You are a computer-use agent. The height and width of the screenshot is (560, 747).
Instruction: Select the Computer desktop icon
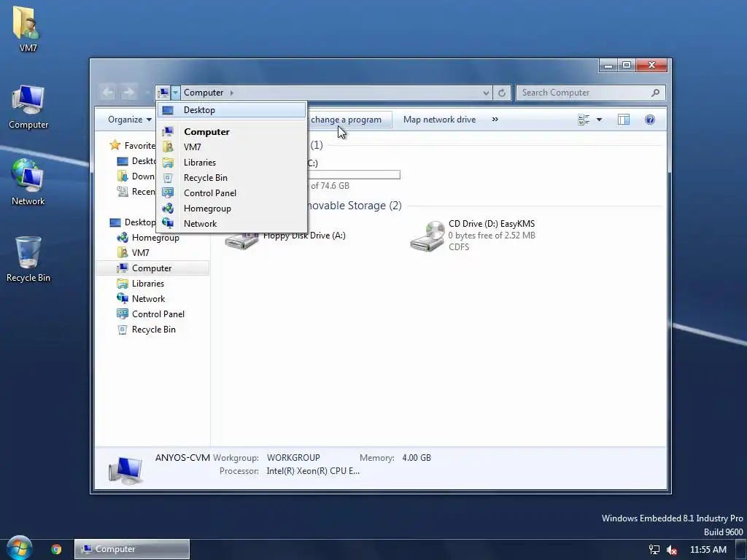(28, 107)
